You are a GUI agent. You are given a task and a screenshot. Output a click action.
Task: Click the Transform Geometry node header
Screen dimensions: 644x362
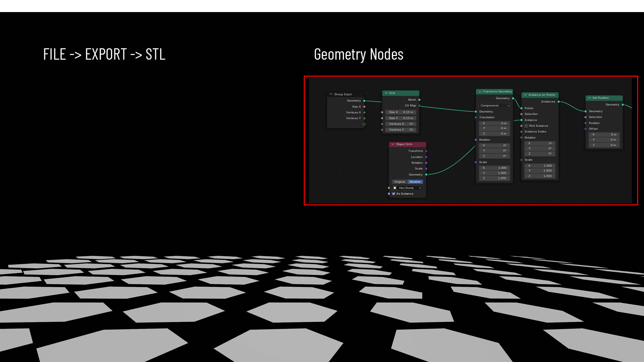(x=497, y=92)
